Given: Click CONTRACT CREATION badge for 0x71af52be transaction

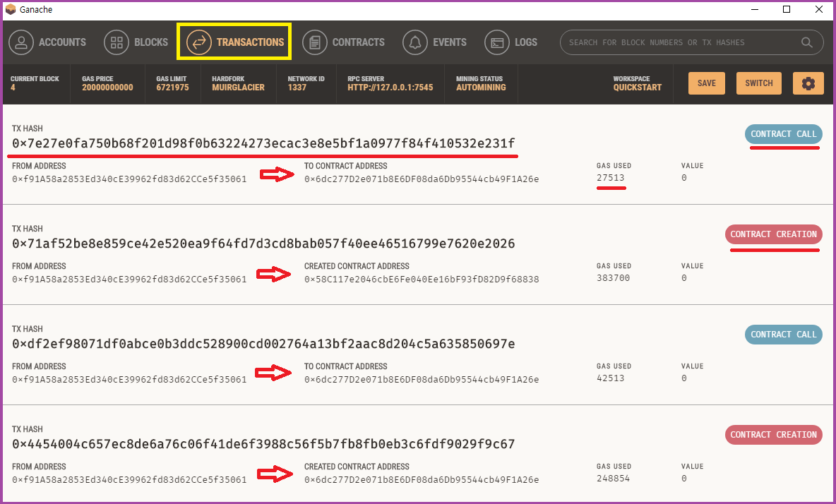Looking at the screenshot, I should [x=773, y=234].
